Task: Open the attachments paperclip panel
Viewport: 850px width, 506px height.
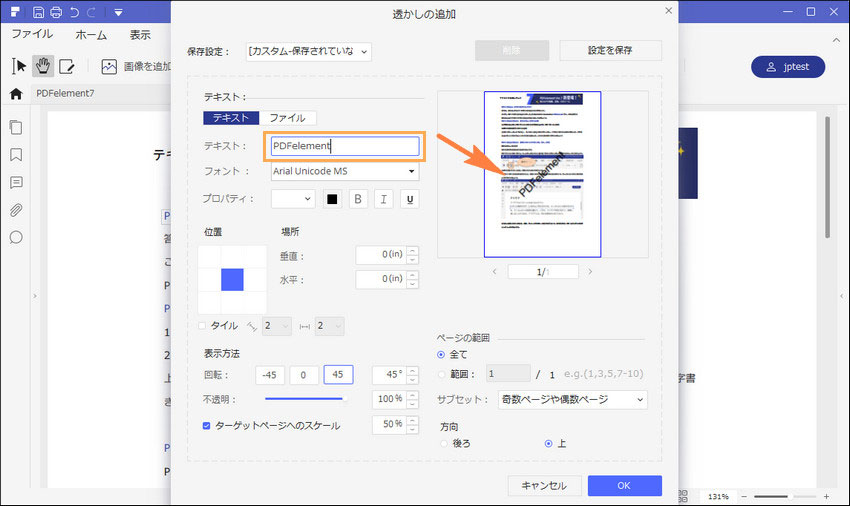Action: pos(16,210)
